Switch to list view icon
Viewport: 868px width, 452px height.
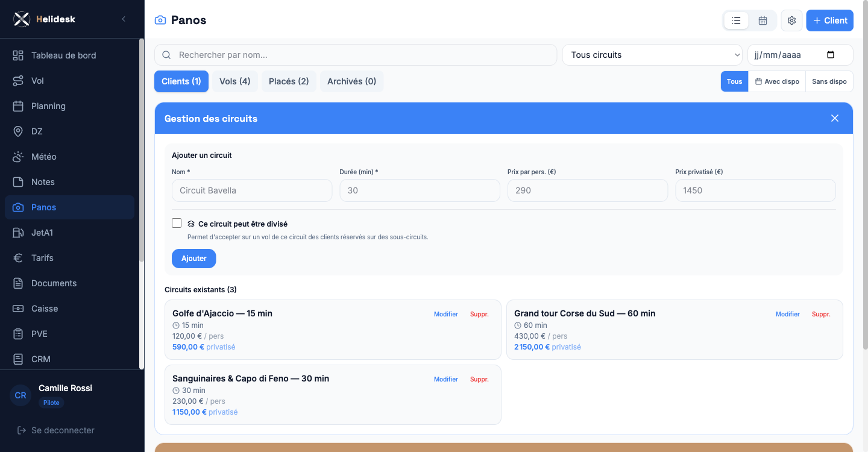(736, 20)
